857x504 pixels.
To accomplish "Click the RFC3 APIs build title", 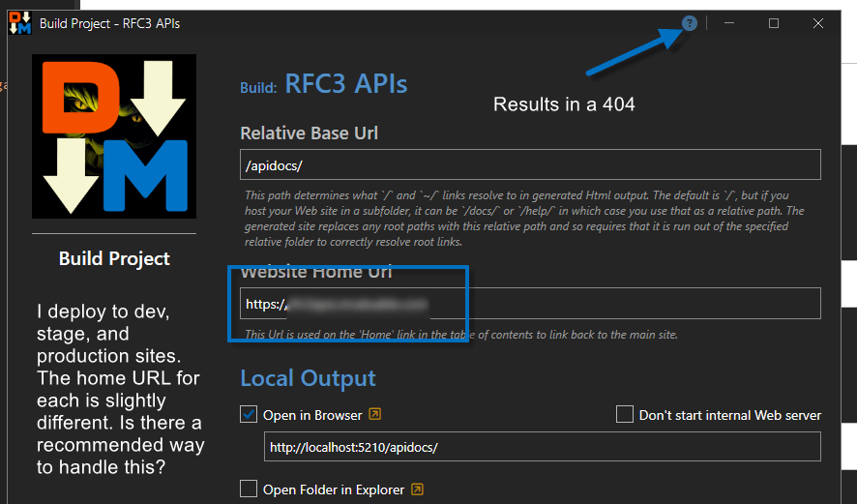I will click(x=345, y=85).
